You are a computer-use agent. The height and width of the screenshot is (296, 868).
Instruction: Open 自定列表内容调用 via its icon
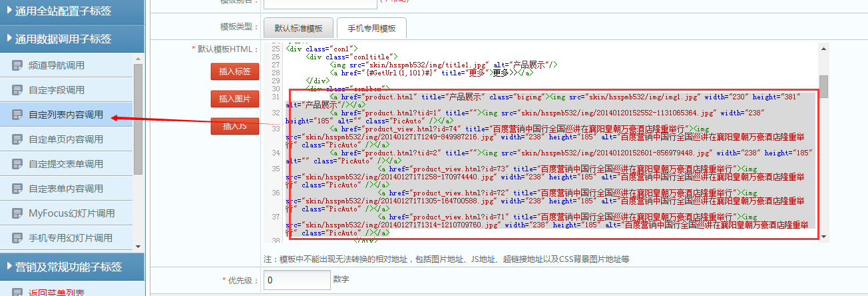click(x=17, y=115)
